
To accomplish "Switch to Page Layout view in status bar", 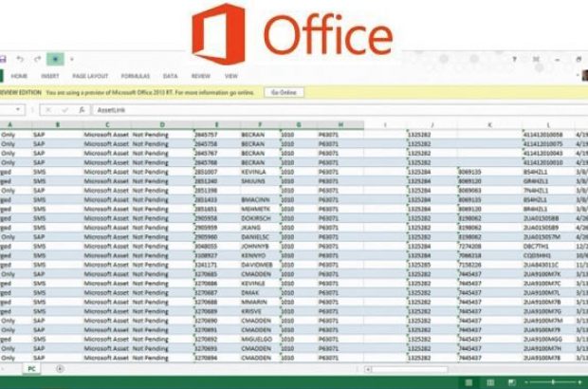I will [x=490, y=382].
